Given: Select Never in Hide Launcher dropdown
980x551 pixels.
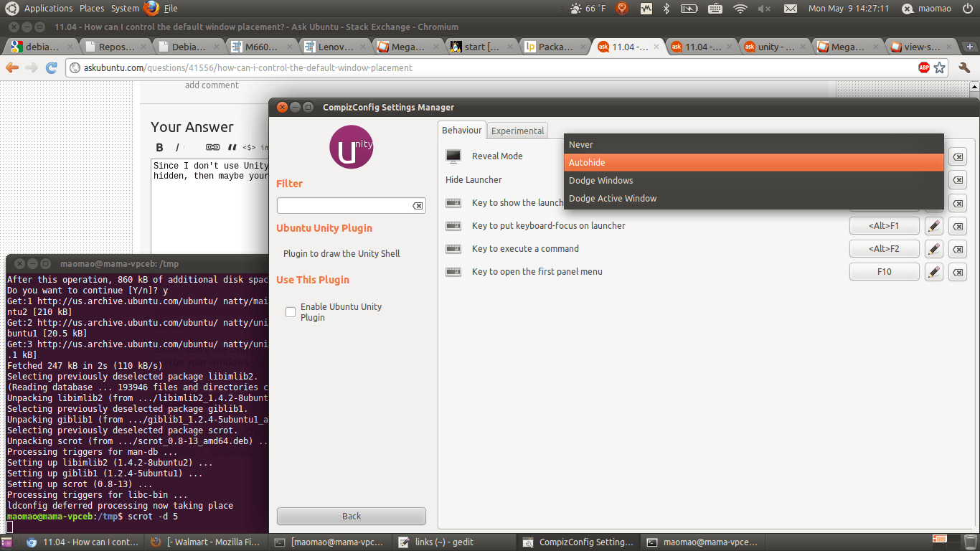Looking at the screenshot, I should click(x=753, y=144).
